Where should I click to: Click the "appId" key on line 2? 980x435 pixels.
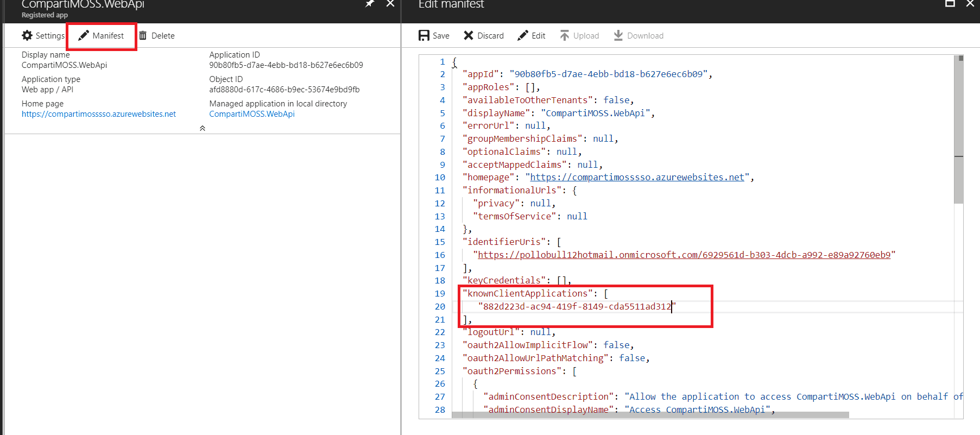click(480, 74)
